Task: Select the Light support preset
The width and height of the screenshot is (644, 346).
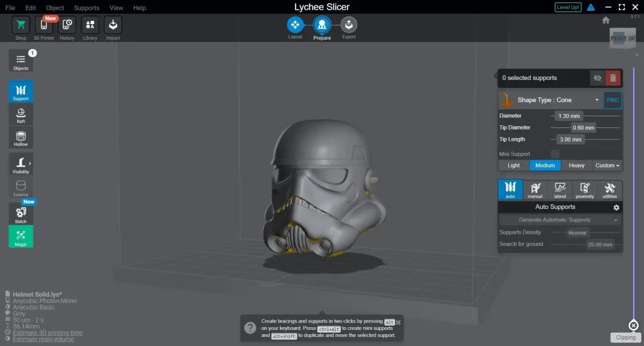Action: pyautogui.click(x=514, y=165)
